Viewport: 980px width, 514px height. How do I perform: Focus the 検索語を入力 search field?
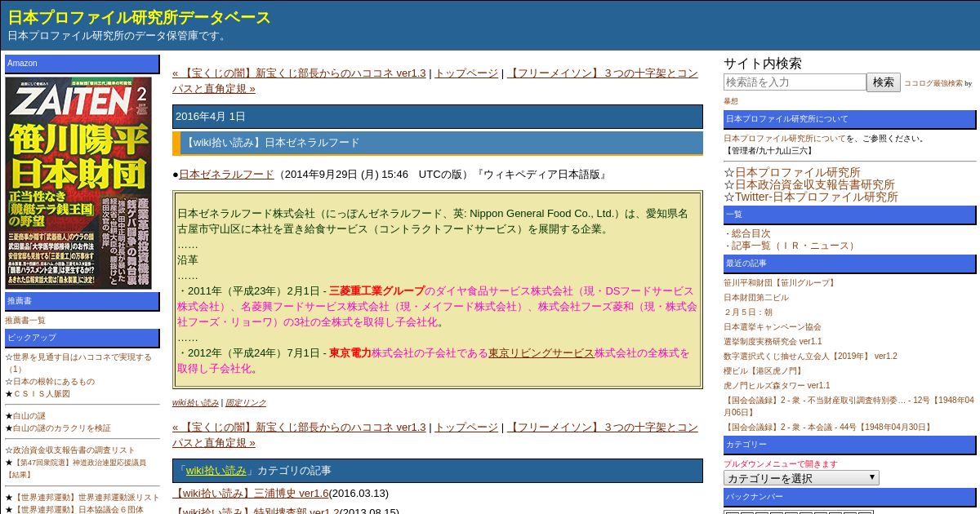[x=795, y=82]
